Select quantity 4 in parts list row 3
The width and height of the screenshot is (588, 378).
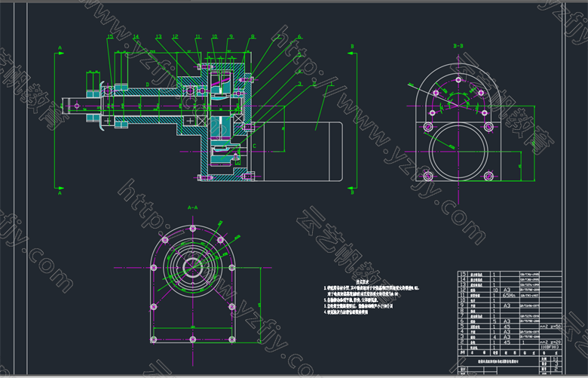coord(495,337)
